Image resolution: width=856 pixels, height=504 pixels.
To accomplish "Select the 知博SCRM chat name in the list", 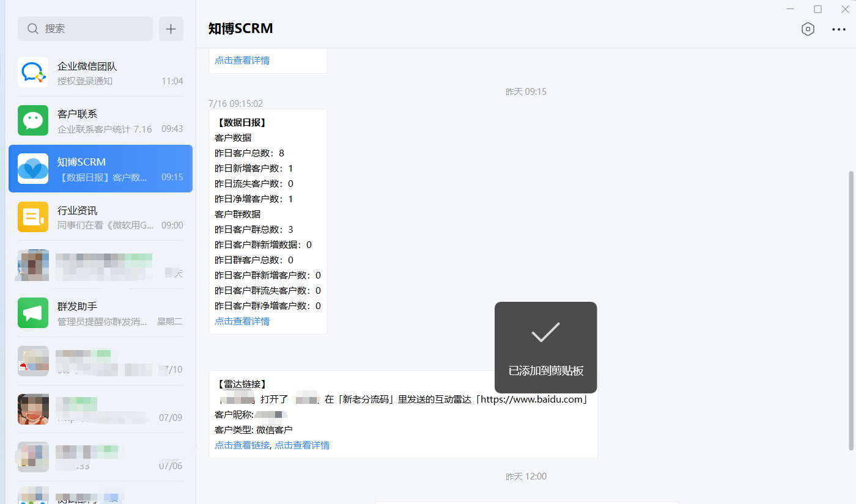I will pos(81,162).
